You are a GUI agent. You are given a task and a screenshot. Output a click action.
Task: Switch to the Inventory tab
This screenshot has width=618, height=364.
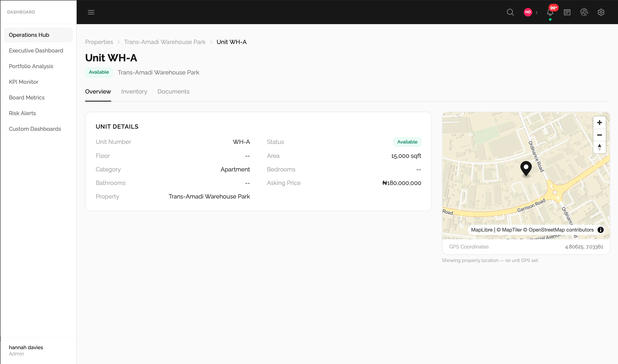[134, 91]
